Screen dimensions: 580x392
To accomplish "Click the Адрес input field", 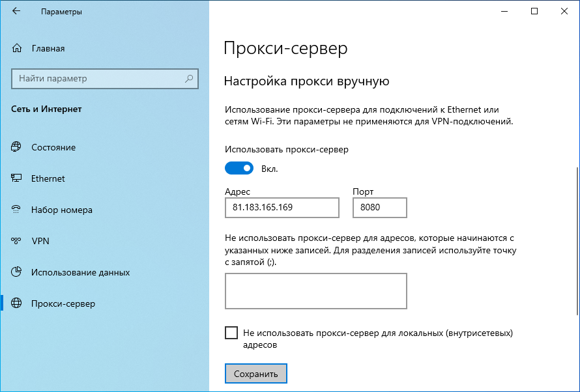I will point(282,207).
